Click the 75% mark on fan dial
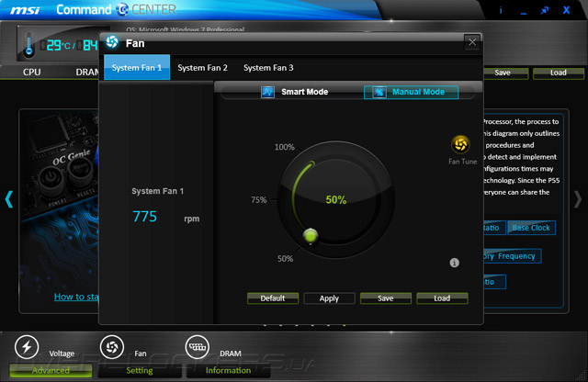Viewport: 588px width, 382px height. pos(259,200)
